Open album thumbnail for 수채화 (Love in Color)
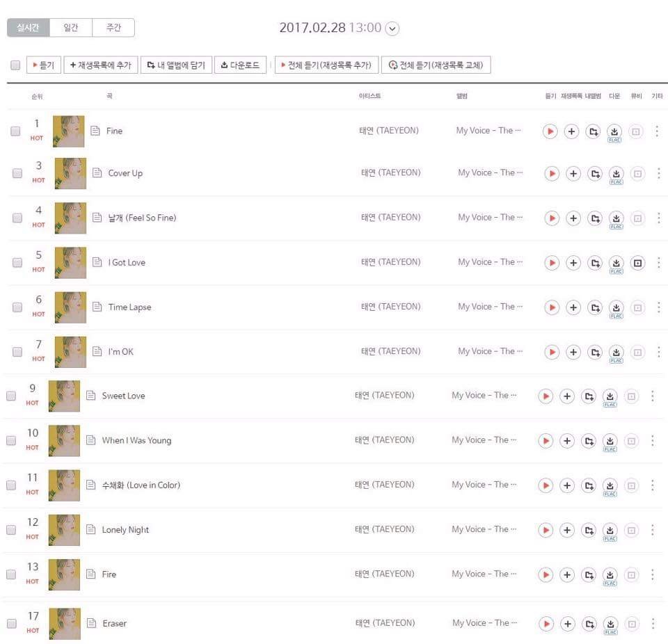Screen dimensions: 668x644 point(64,485)
